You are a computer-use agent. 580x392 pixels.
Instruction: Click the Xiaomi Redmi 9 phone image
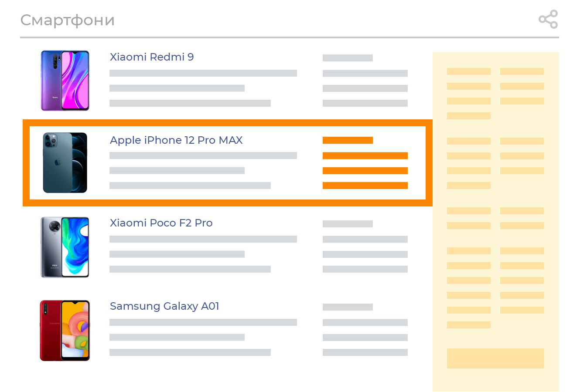pos(65,81)
